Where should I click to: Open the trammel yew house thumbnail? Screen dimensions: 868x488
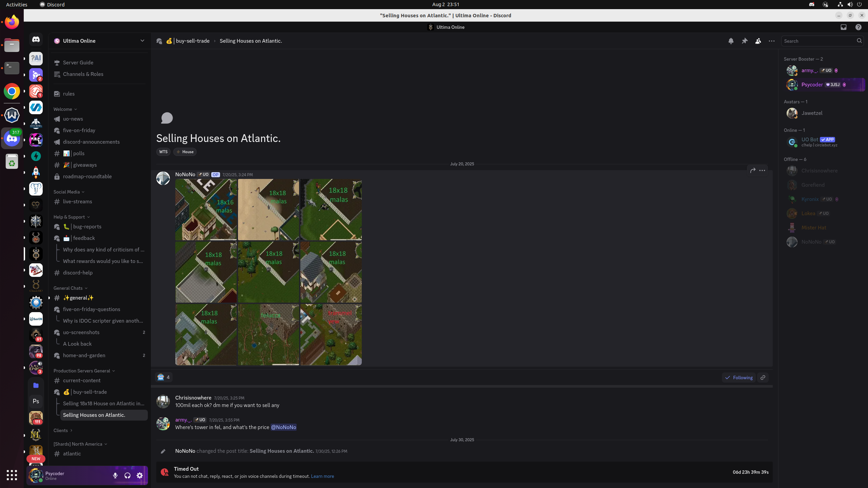tap(331, 334)
